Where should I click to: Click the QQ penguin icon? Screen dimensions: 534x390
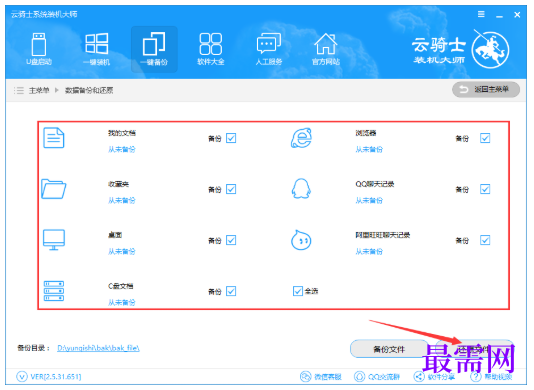click(301, 188)
